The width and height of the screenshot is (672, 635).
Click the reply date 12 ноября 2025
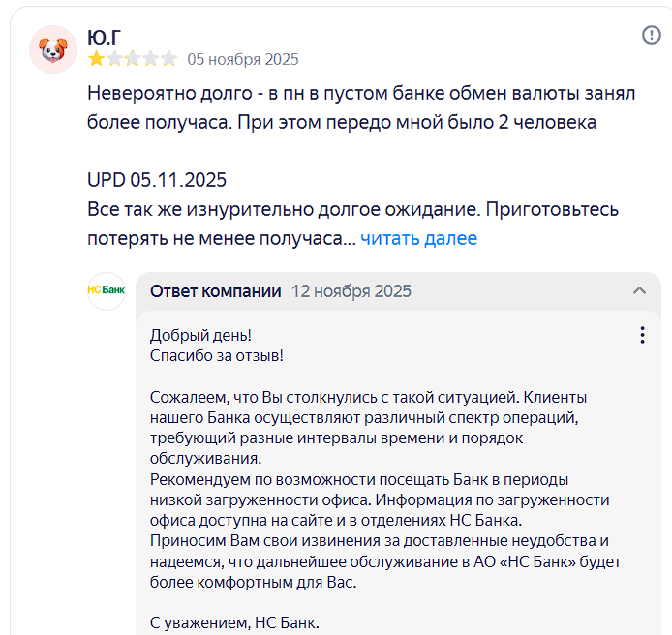(x=351, y=291)
